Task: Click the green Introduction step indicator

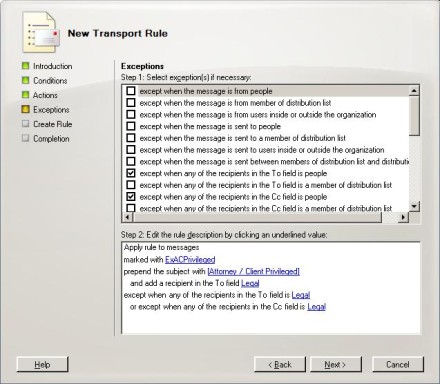Action: (x=25, y=66)
